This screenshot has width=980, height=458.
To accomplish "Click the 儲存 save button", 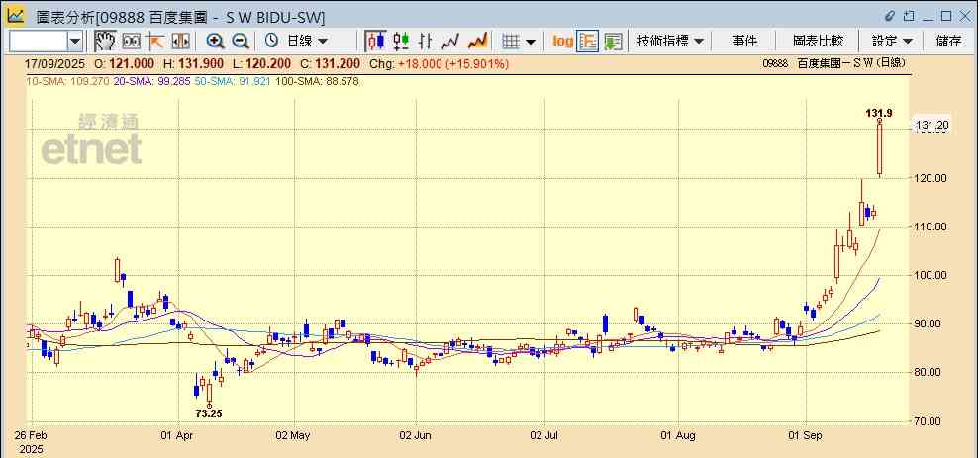I will [x=948, y=42].
